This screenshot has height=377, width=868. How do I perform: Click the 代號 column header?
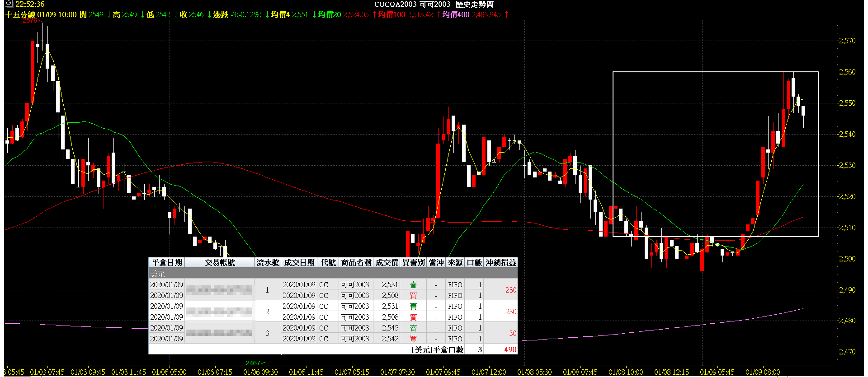tap(328, 262)
